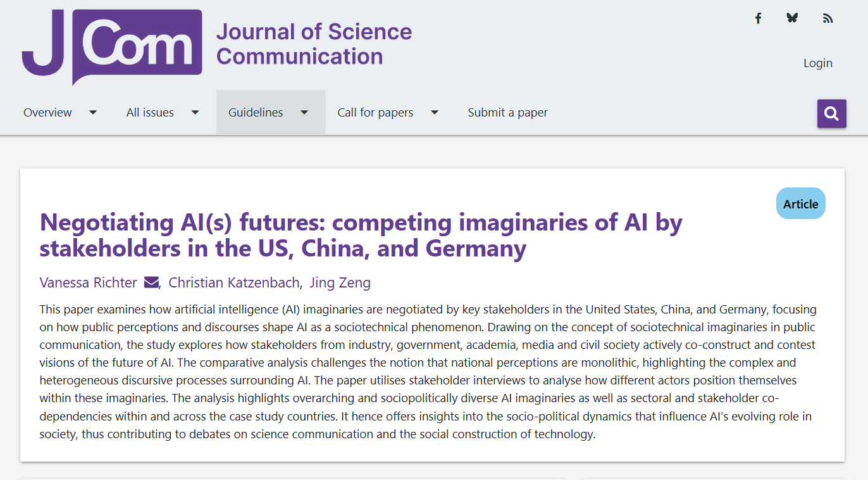Click the Login link
This screenshot has height=480, width=868.
[x=817, y=63]
